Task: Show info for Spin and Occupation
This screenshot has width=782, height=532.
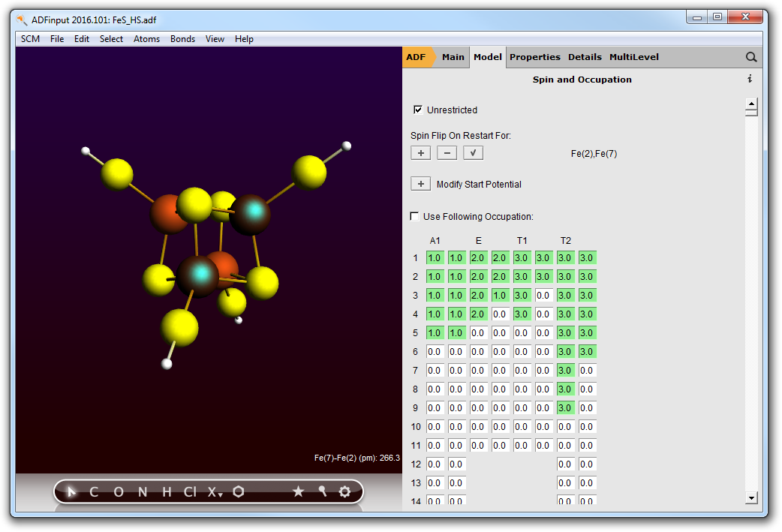Action: (x=750, y=79)
